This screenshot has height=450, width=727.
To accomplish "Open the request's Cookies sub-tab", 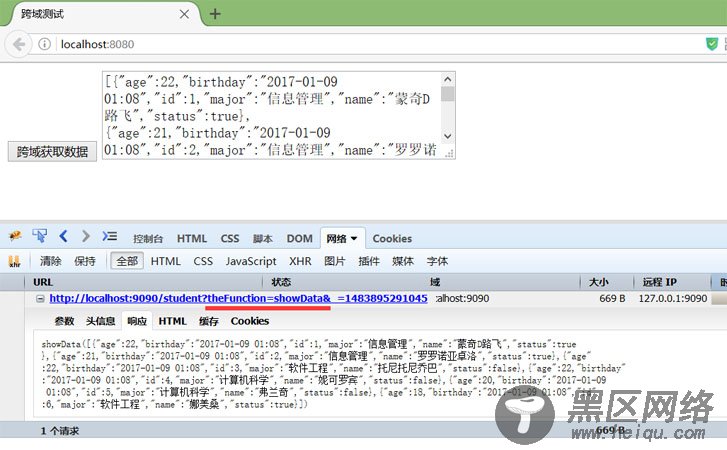I will 250,321.
